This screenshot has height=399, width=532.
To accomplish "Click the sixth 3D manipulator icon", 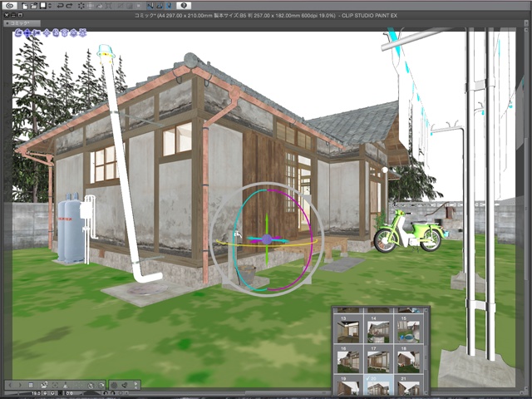I will [x=65, y=33].
